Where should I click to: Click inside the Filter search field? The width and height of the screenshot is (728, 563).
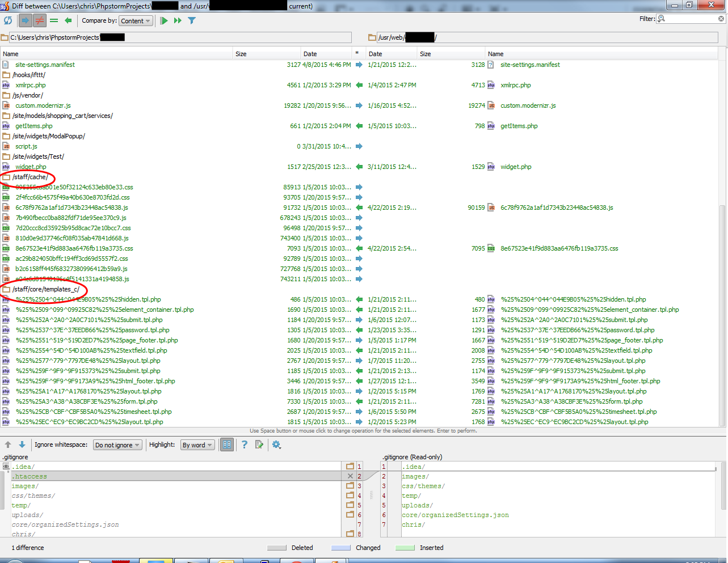689,18
